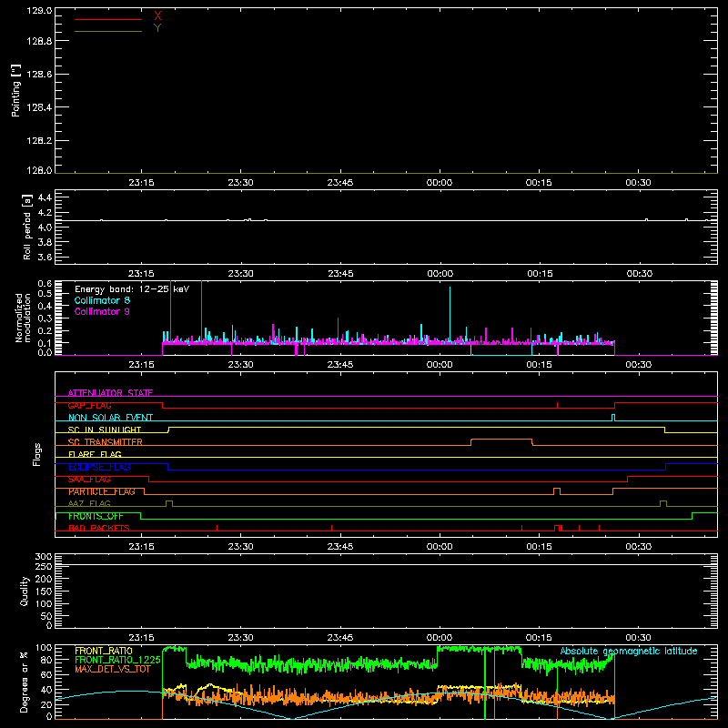Click the 3.6 tick on Roll period axis
This screenshot has width=728, height=728.
click(45, 257)
